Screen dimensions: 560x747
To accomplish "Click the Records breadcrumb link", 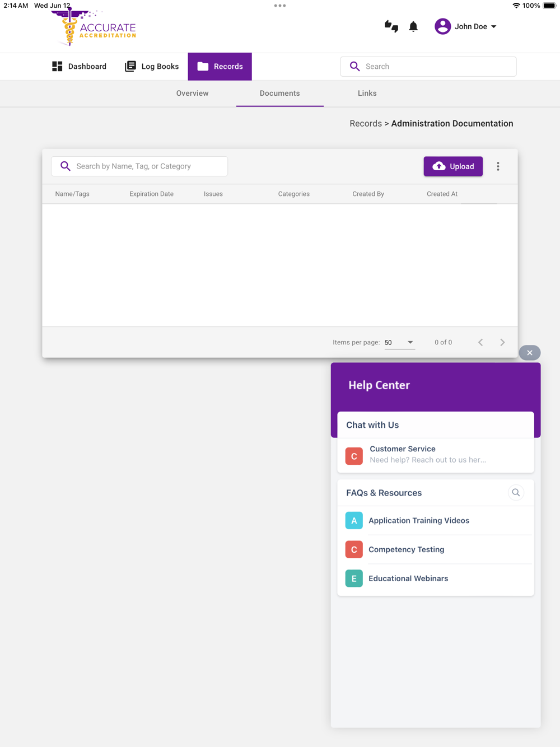I will click(x=366, y=124).
